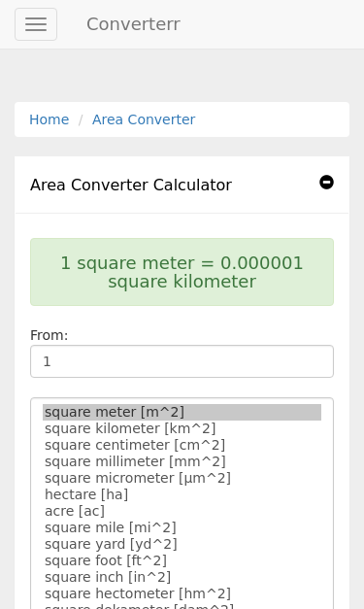Viewport: 364px width, 609px height.
Task: Pick square millimeter [mm^2] from list
Action: [182, 461]
